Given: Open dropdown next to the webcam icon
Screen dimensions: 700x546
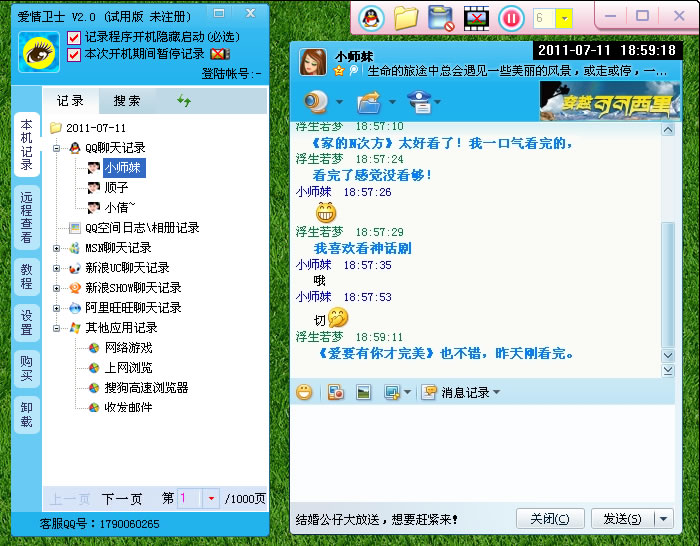Looking at the screenshot, I should tap(339, 102).
